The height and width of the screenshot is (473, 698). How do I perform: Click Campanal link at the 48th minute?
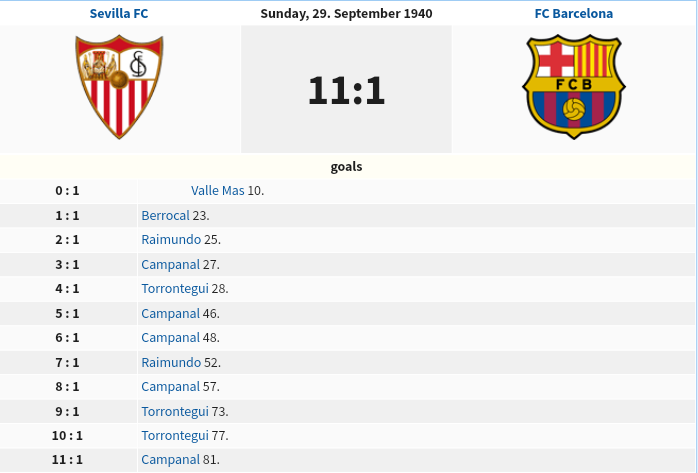point(170,337)
